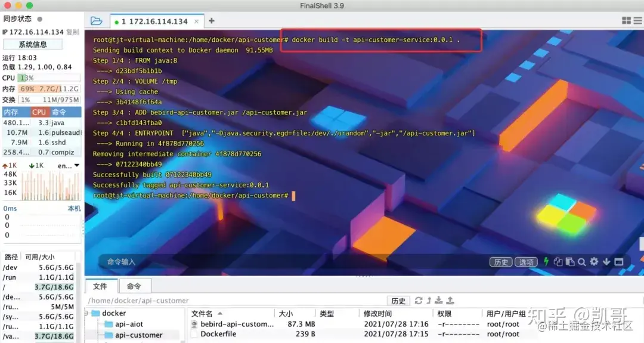The image size is (644, 343).
Task: Select the api-aiot folder in tree
Action: coord(123,324)
